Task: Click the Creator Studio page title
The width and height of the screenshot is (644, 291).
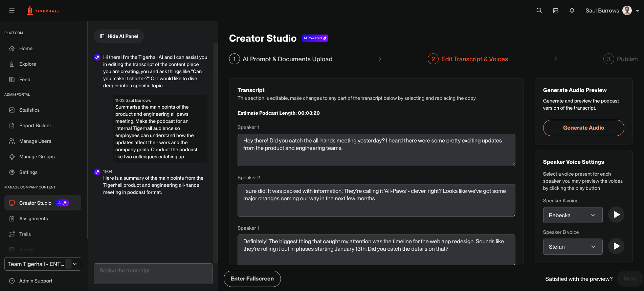Action: pos(263,38)
